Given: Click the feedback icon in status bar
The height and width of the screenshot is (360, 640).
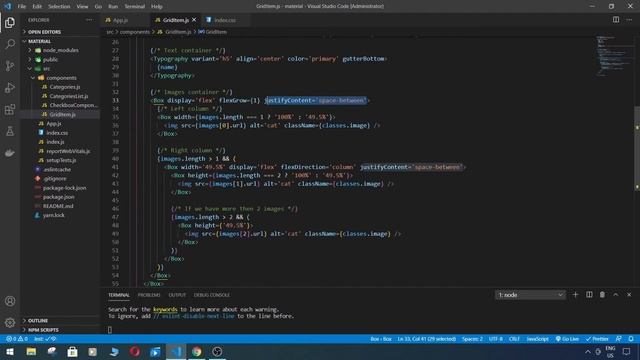Looking at the screenshot, I should pos(619,339).
